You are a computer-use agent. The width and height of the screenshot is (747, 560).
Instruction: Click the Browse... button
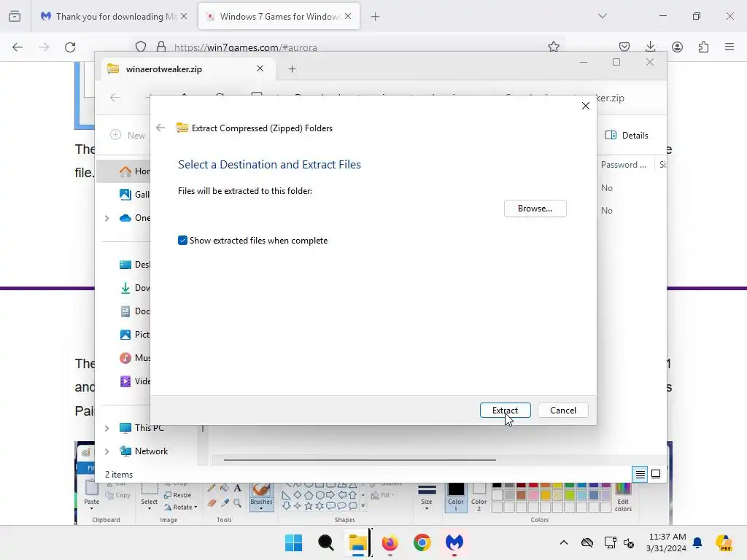[x=535, y=209]
